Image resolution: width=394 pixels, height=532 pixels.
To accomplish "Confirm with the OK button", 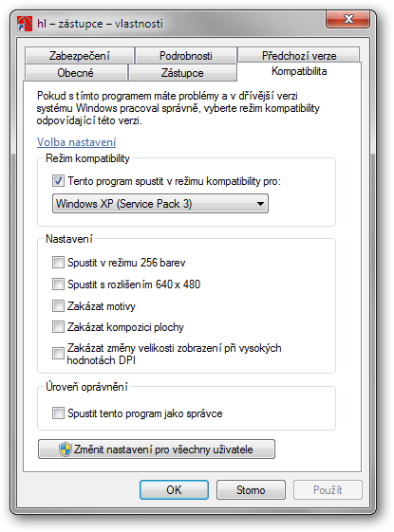I will point(174,489).
